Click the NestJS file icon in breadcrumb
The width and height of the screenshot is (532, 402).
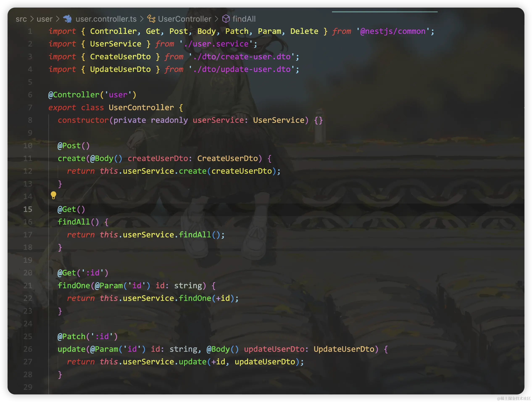[68, 19]
